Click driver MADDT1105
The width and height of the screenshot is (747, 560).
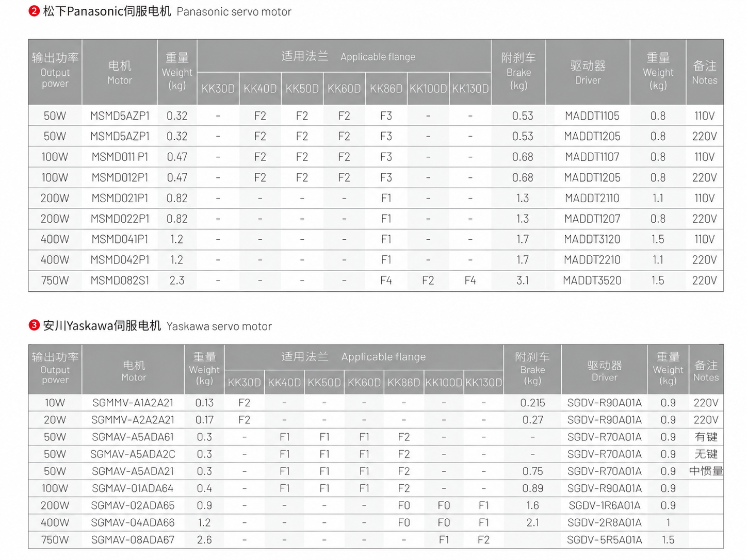[x=592, y=116]
